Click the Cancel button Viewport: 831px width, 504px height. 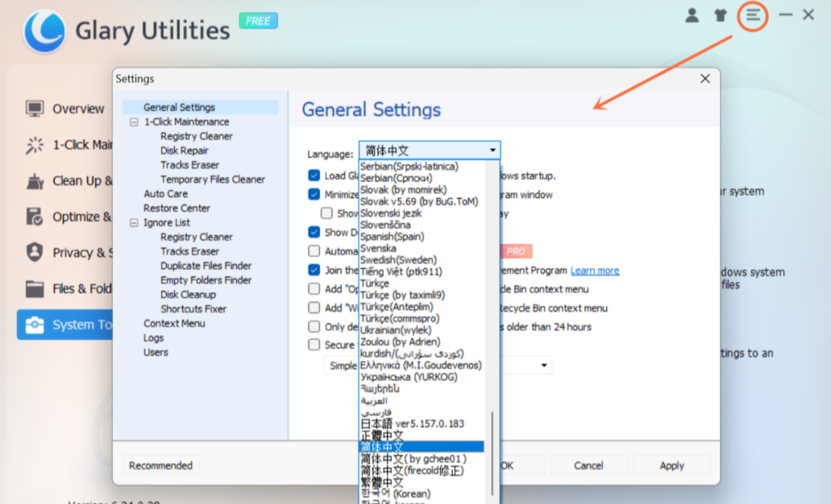pos(589,466)
